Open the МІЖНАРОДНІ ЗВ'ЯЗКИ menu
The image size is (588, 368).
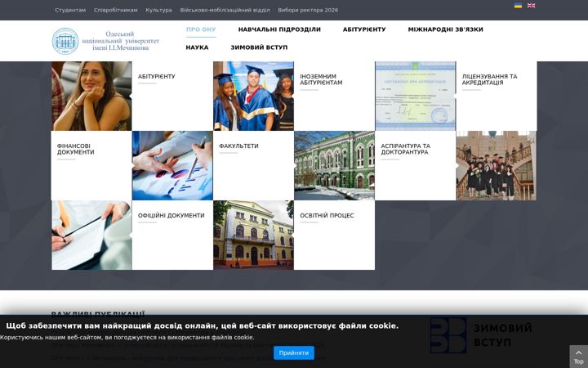click(x=446, y=29)
